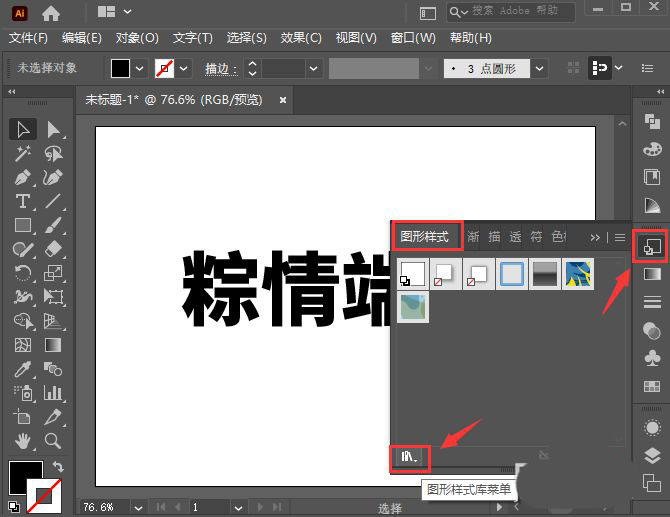Image resolution: width=670 pixels, height=517 pixels.
Task: Choose the Lasso tool
Action: (53, 153)
